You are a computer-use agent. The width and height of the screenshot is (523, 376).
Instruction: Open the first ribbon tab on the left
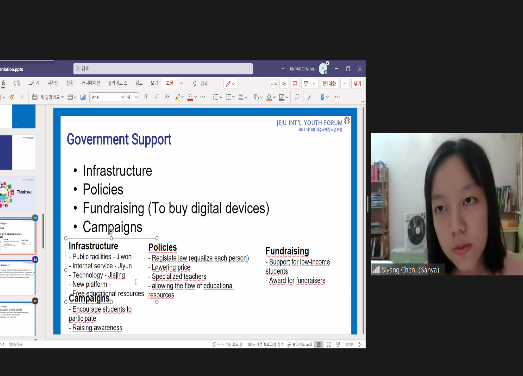[x=3, y=83]
